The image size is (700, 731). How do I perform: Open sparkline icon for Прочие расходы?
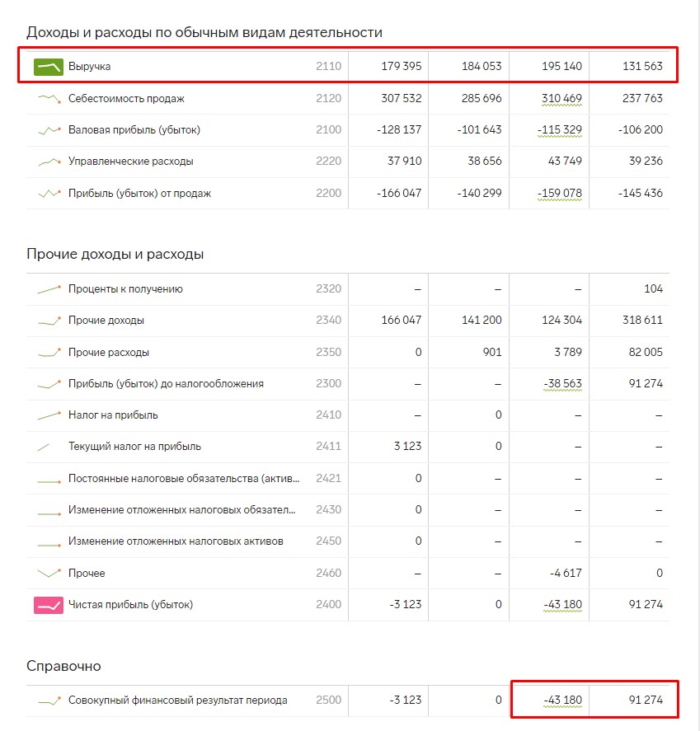pos(49,353)
